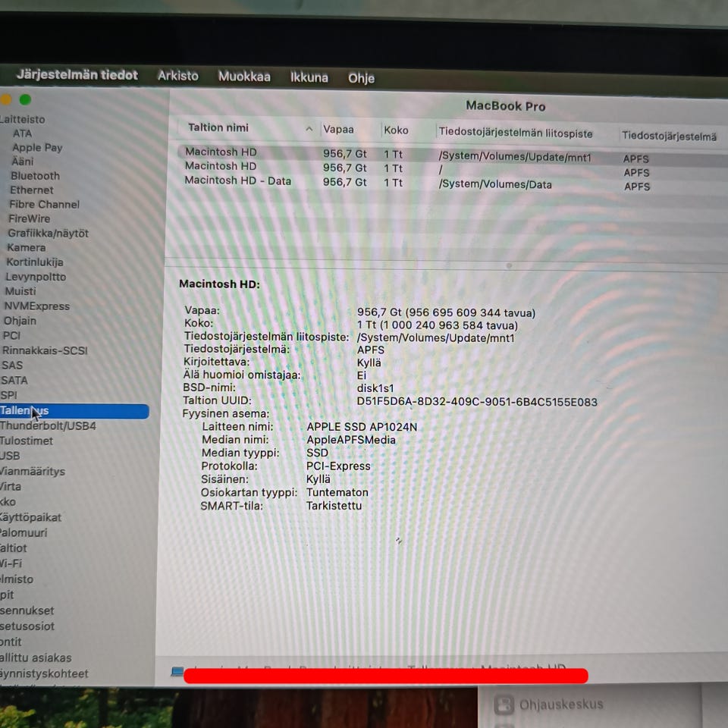Screen dimensions: 728x728
Task: Select Ethernet in the sidebar
Action: click(32, 190)
